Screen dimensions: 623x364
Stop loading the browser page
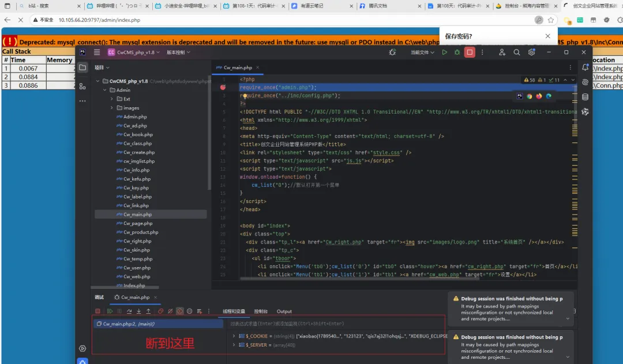(x=21, y=20)
